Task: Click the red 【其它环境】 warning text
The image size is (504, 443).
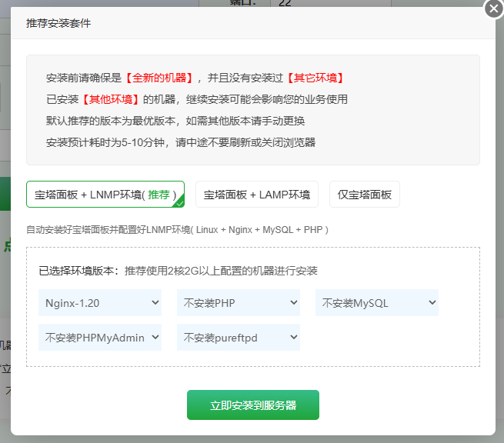Action: coord(315,78)
